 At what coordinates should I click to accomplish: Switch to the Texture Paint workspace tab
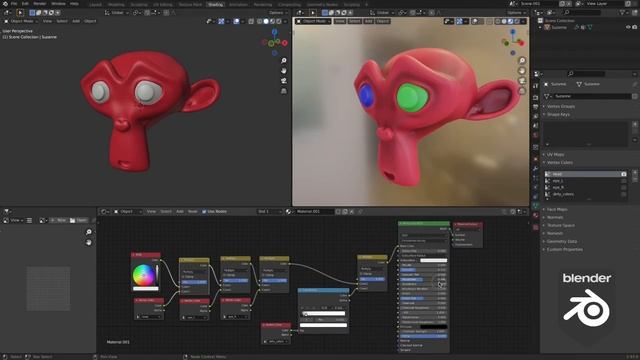click(190, 5)
